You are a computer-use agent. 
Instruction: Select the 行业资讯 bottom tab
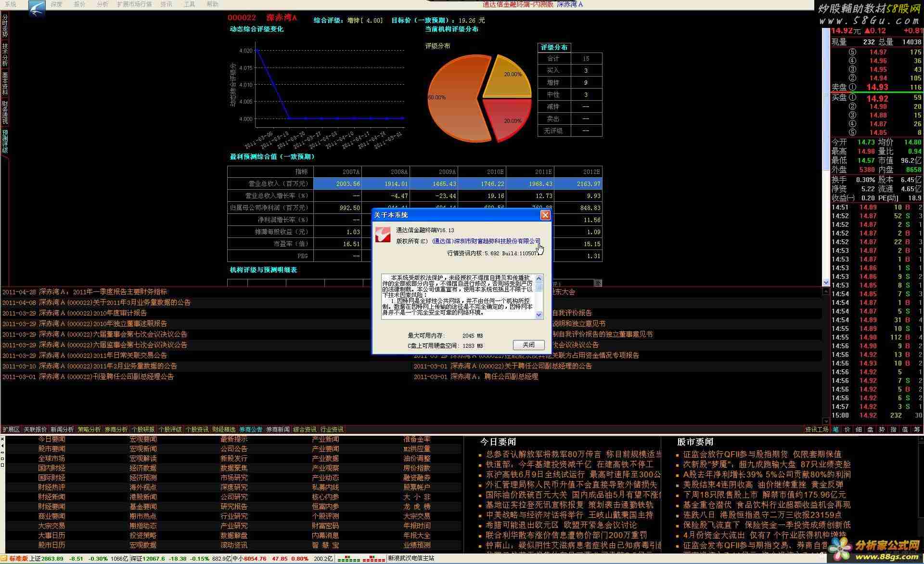click(x=332, y=430)
